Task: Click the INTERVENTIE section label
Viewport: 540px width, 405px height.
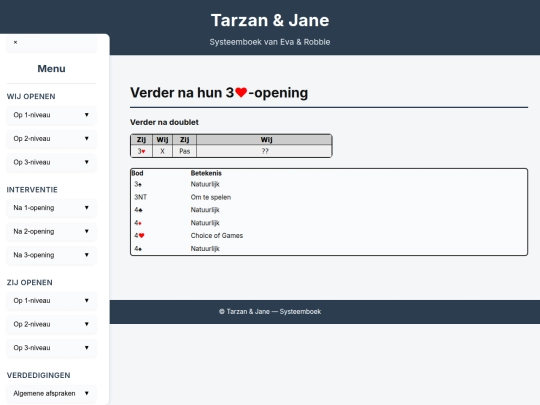Action: click(32, 190)
